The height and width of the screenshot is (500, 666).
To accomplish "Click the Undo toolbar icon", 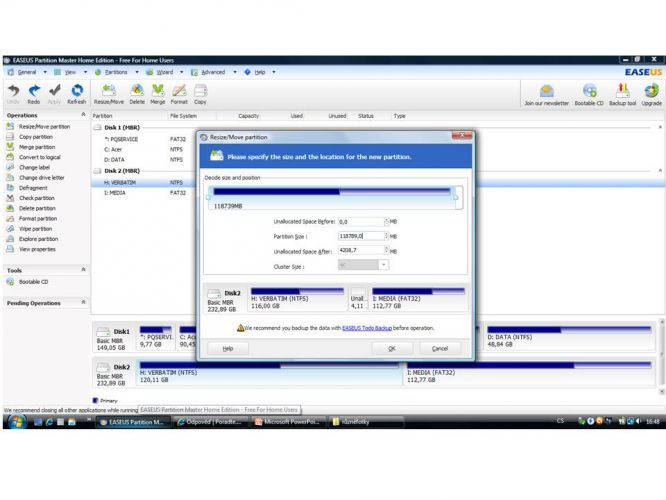I will coord(13,94).
